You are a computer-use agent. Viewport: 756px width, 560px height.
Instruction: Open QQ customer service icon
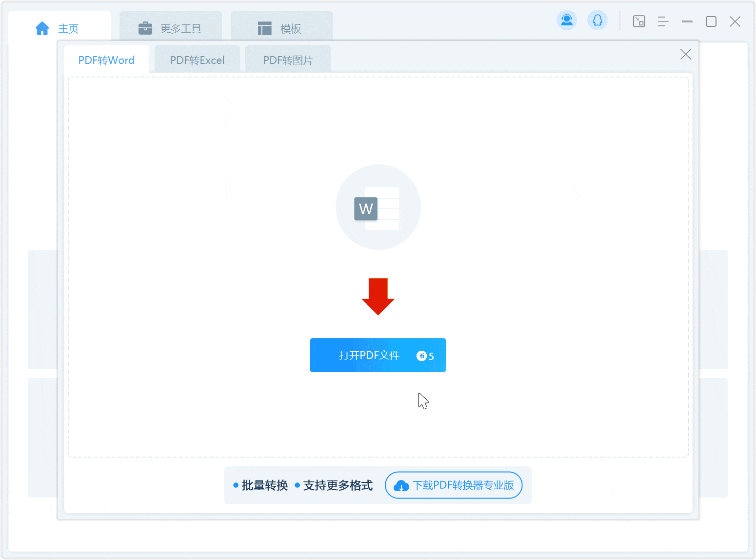(597, 20)
